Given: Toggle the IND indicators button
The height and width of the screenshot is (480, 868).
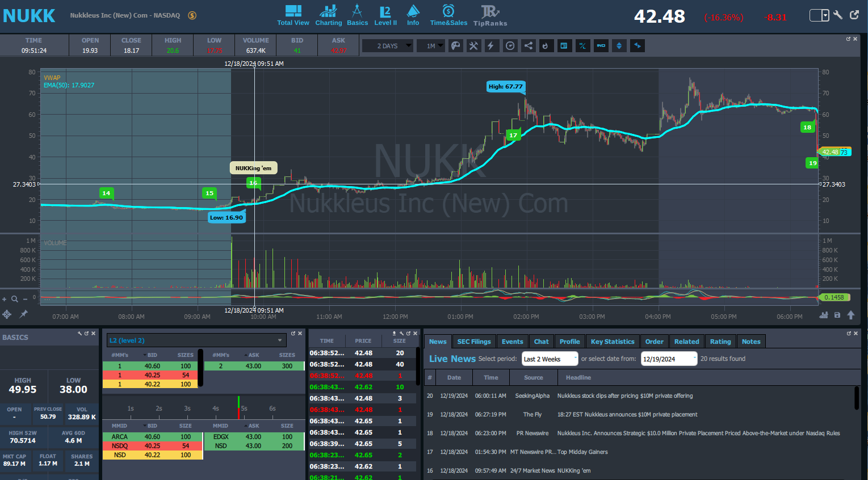Looking at the screenshot, I should tap(601, 46).
